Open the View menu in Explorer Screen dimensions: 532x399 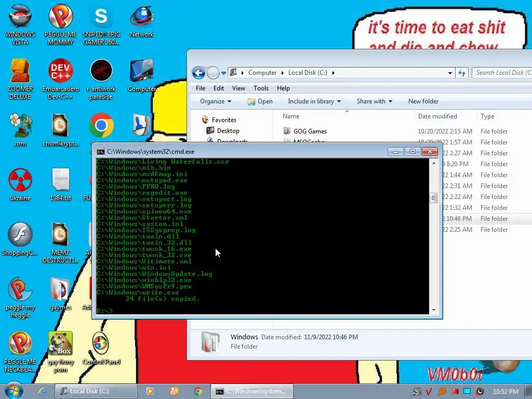click(238, 88)
